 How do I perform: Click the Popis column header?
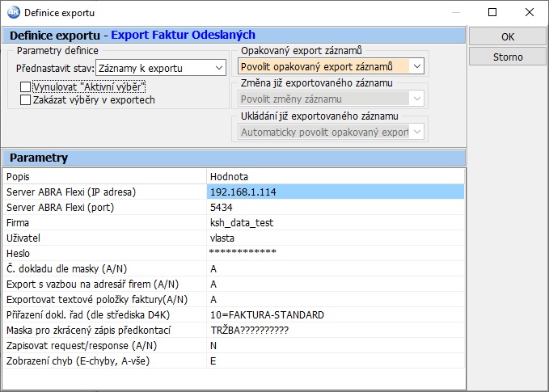[x=104, y=176]
